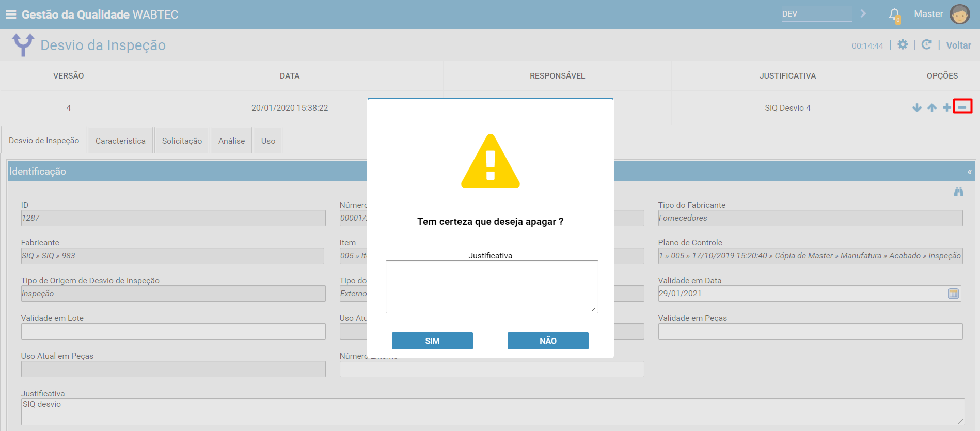Click the dialog Justificativa text area
This screenshot has width=980, height=431.
pos(492,287)
